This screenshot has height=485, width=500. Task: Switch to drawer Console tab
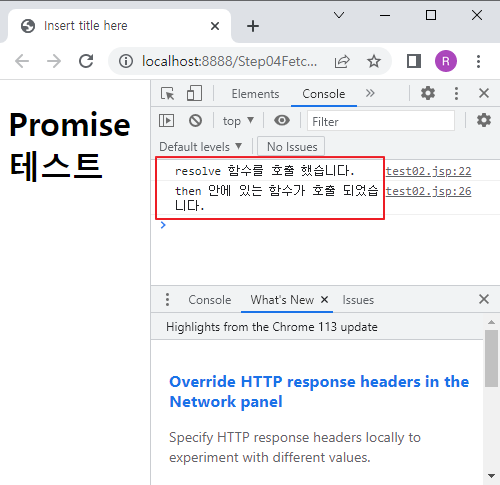(210, 300)
